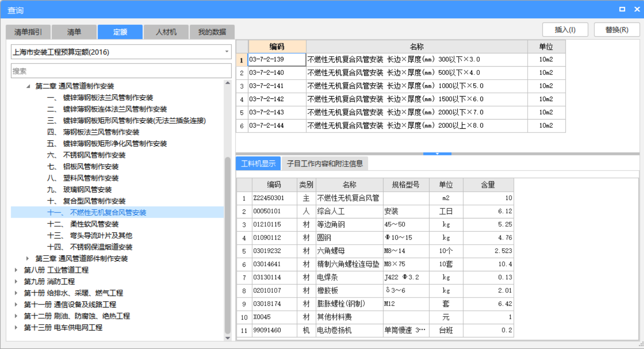
Task: Select 十二、柔性软风管安装
Action: [x=83, y=224]
